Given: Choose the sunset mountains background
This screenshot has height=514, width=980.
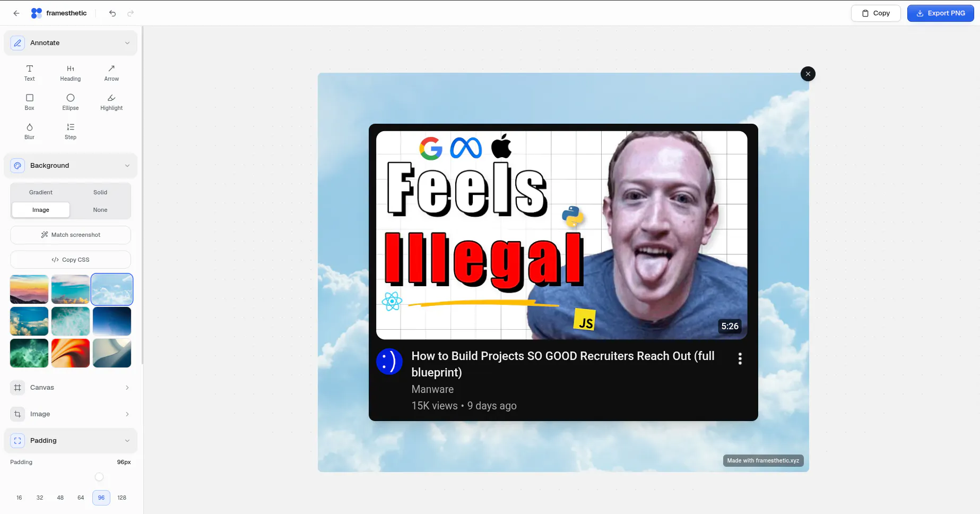Looking at the screenshot, I should tap(29, 289).
